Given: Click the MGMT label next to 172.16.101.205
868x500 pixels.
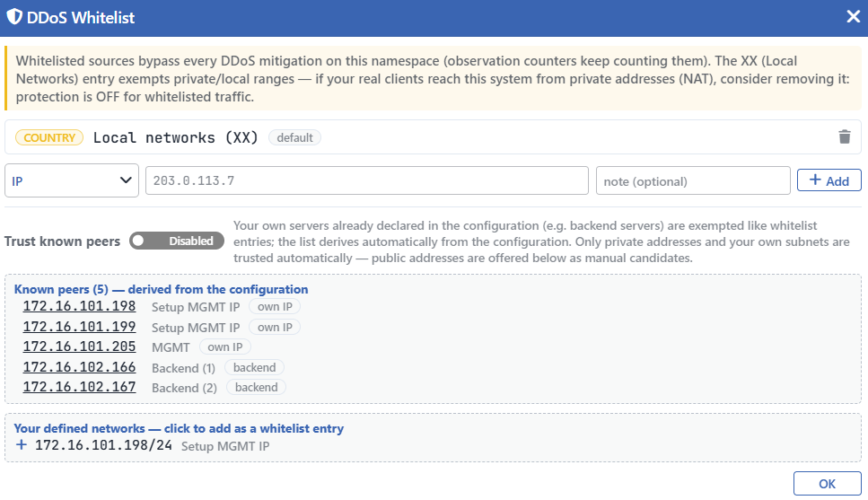Looking at the screenshot, I should (171, 347).
